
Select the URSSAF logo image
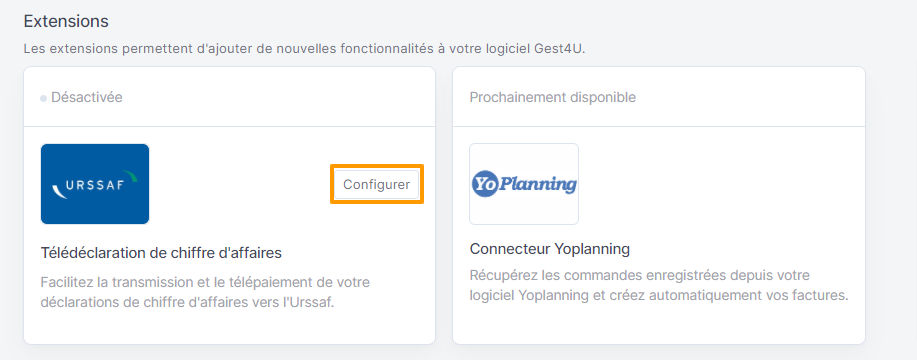pos(95,184)
